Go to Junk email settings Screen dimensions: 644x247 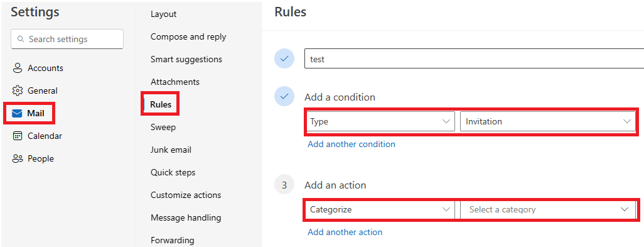pyautogui.click(x=171, y=150)
